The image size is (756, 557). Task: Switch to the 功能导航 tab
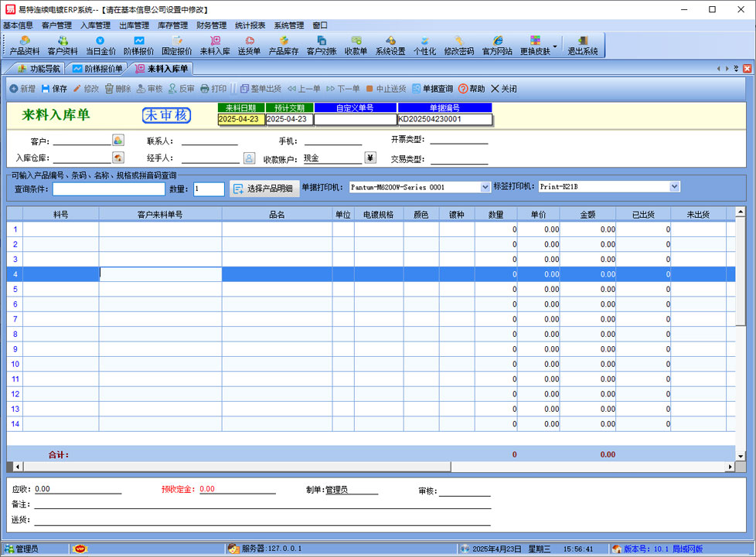tap(39, 69)
